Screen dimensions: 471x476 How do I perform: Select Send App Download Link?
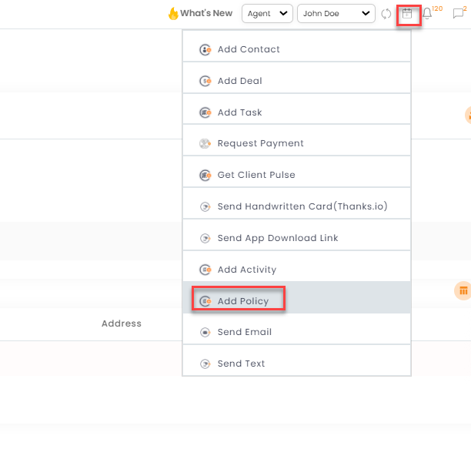296,238
